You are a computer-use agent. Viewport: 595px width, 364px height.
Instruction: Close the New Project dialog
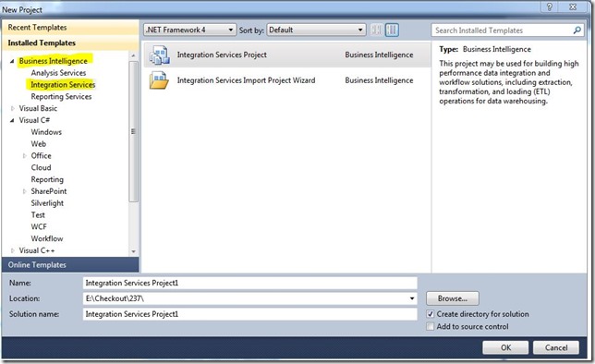tap(573, 6)
